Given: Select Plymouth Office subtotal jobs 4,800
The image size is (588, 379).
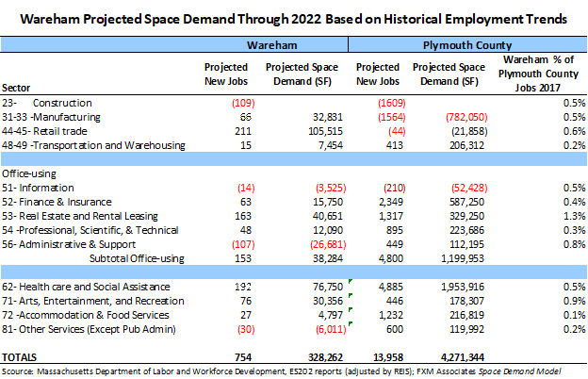Looking at the screenshot, I should pos(391,258).
